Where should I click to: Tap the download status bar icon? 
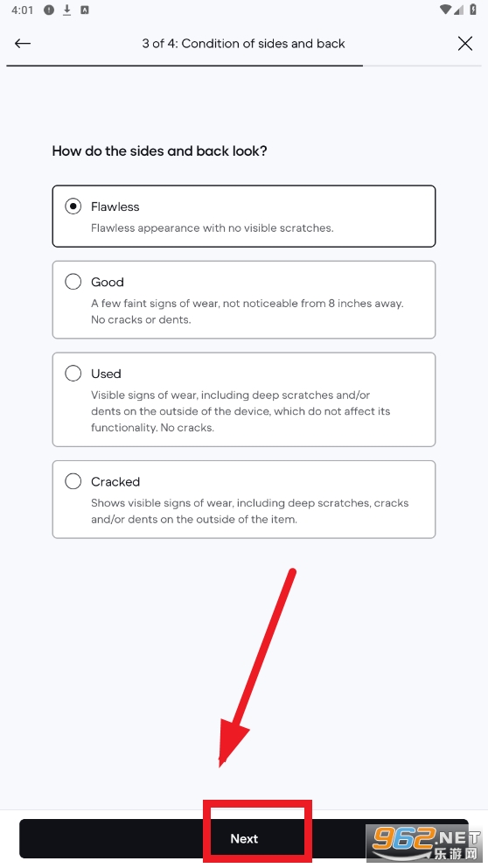coord(67,10)
